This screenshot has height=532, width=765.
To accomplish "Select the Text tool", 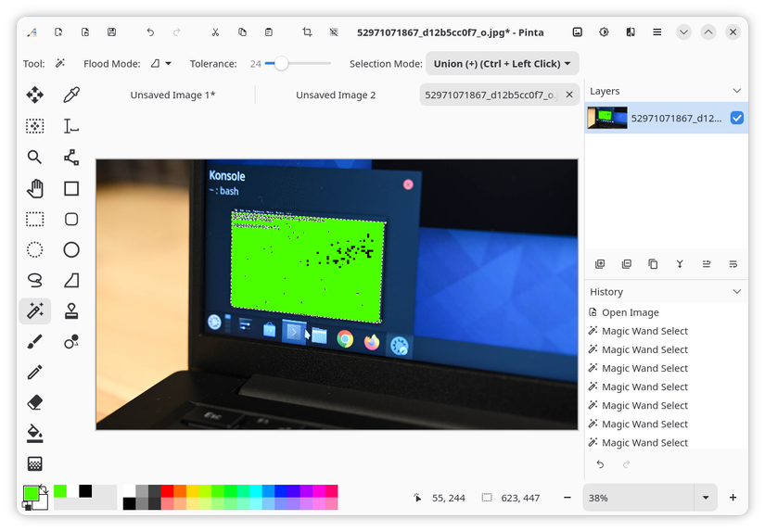I will (x=71, y=126).
